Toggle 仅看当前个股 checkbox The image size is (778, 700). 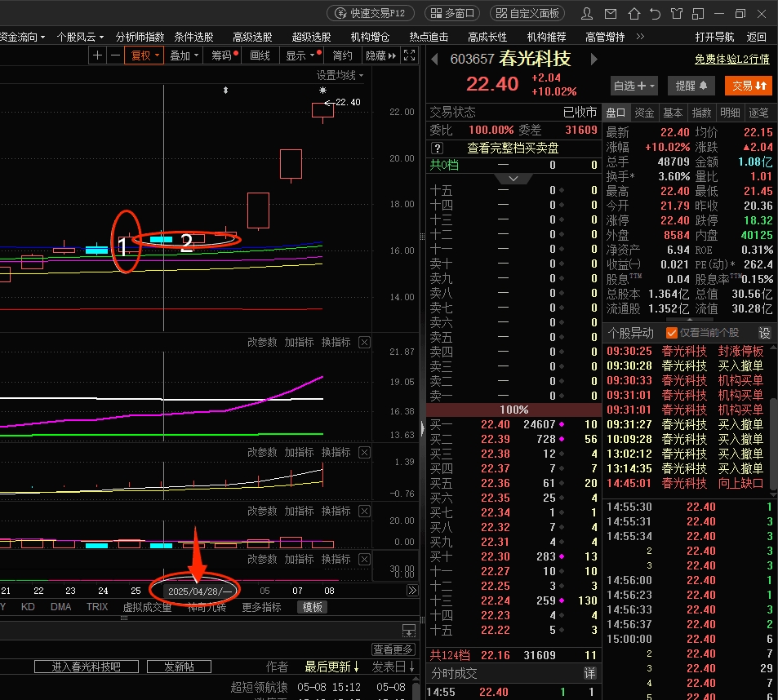pyautogui.click(x=671, y=333)
